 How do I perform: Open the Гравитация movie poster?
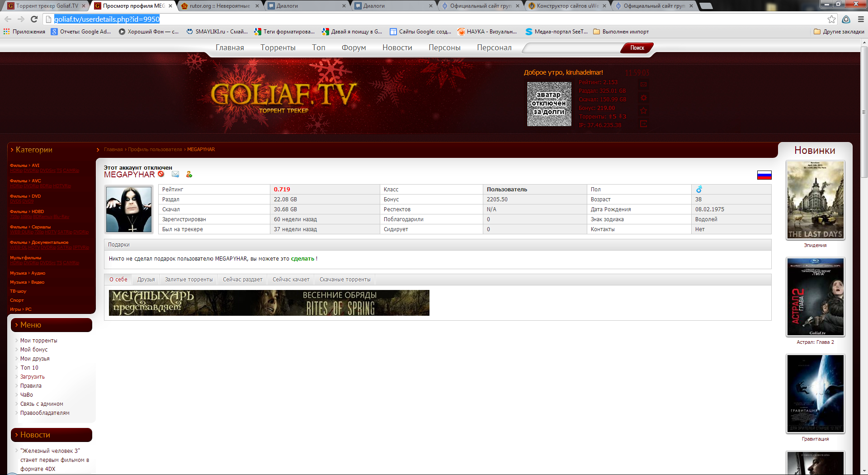coord(815,394)
